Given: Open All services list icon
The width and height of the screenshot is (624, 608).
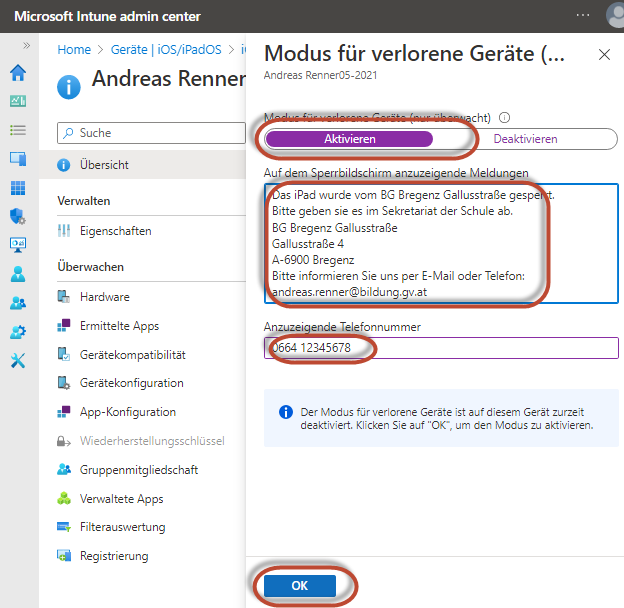Looking at the screenshot, I should [18, 130].
